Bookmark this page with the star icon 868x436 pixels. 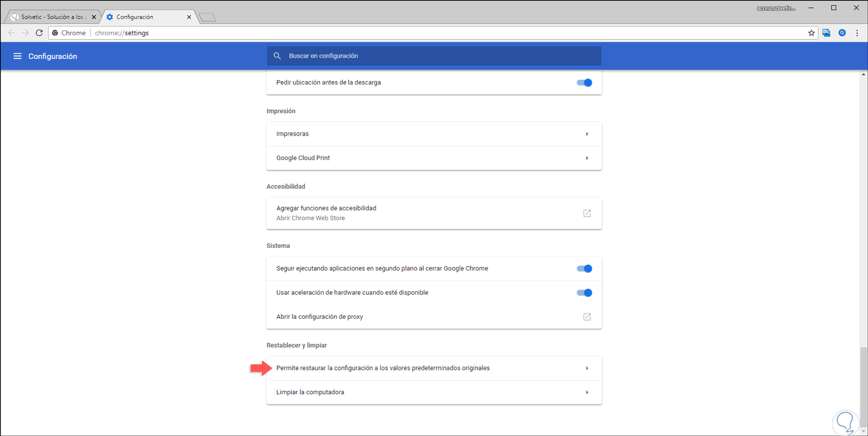(x=812, y=33)
